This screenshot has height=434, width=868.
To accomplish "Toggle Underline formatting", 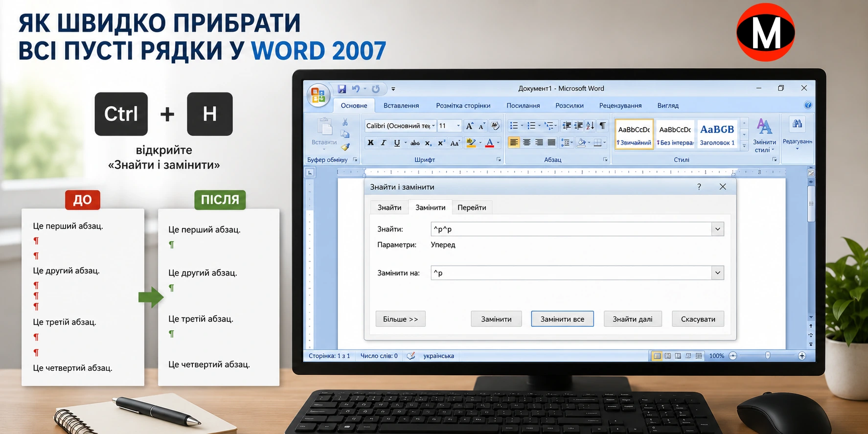I will pyautogui.click(x=397, y=143).
